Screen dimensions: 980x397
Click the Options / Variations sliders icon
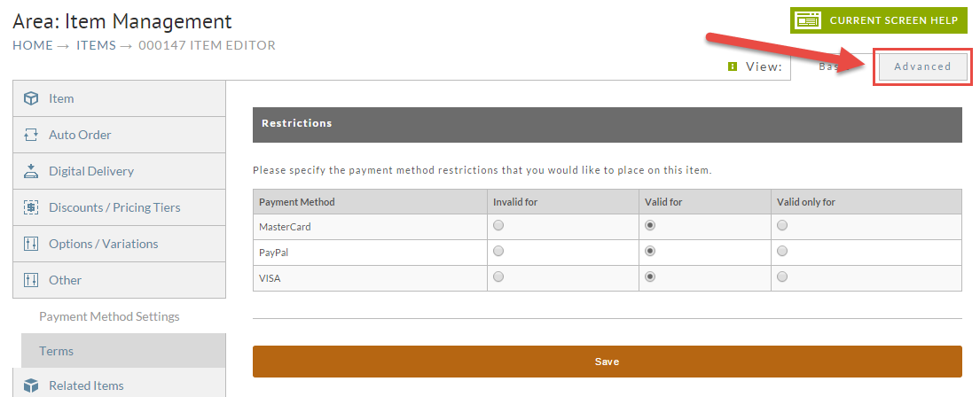[31, 244]
